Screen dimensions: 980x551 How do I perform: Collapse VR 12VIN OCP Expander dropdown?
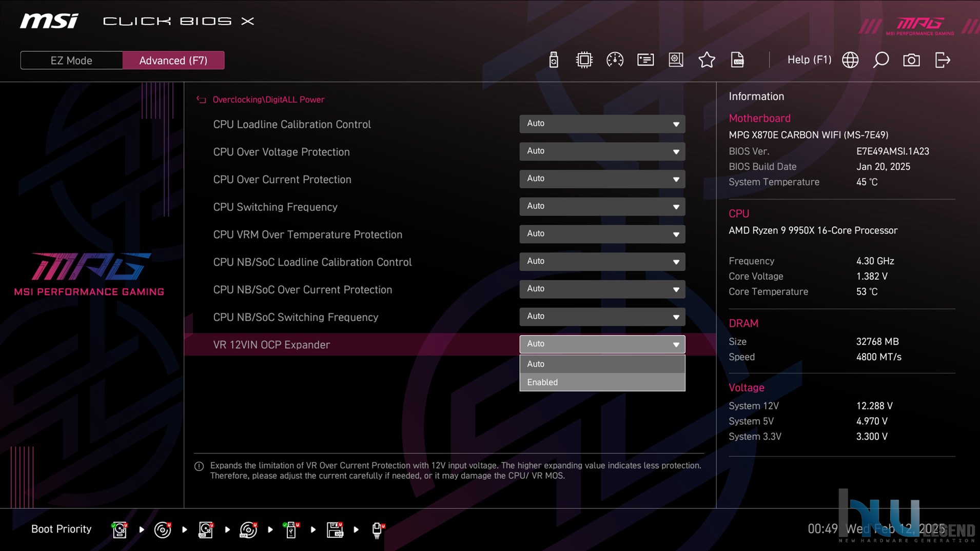[x=602, y=344]
